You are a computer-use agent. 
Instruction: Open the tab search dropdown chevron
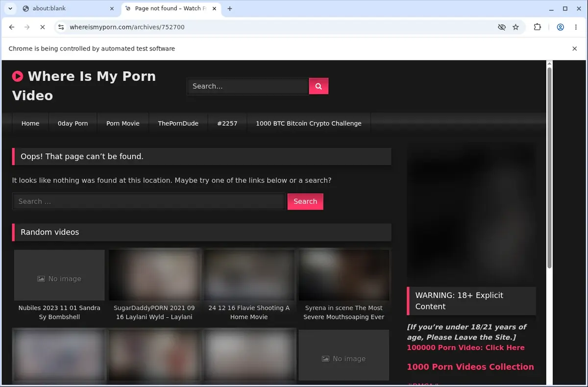10,8
